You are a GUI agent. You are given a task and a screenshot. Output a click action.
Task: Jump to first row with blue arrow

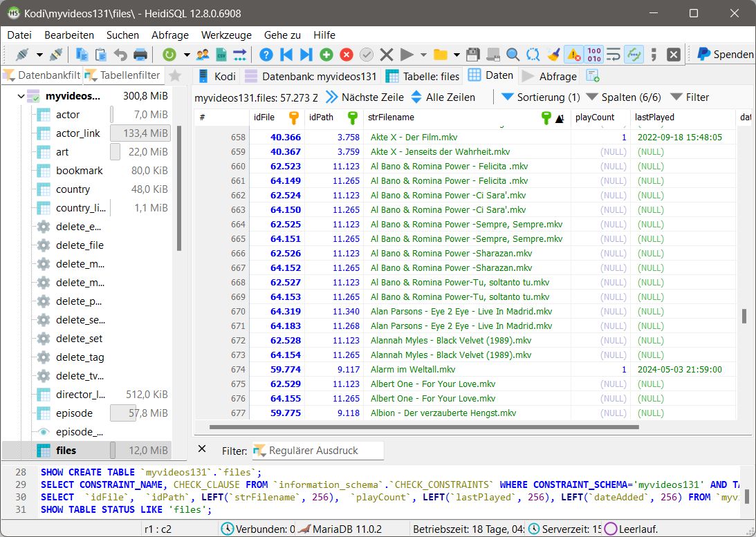click(x=286, y=55)
